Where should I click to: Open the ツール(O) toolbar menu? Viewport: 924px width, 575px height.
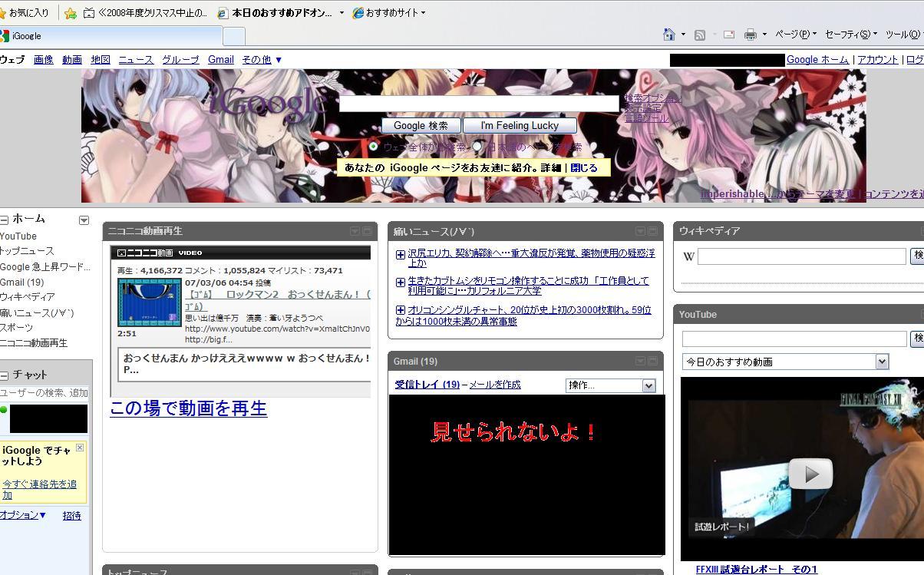(904, 35)
